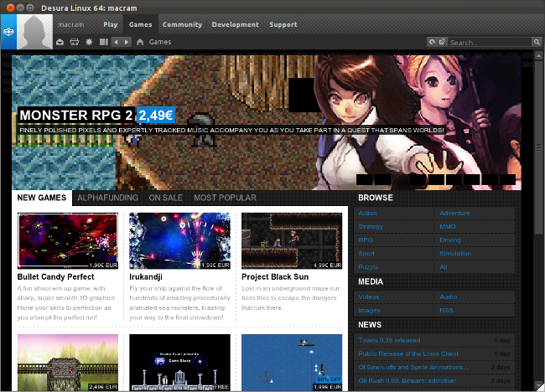The image size is (545, 392).
Task: Click the updates starburst icon
Action: coord(89,42)
